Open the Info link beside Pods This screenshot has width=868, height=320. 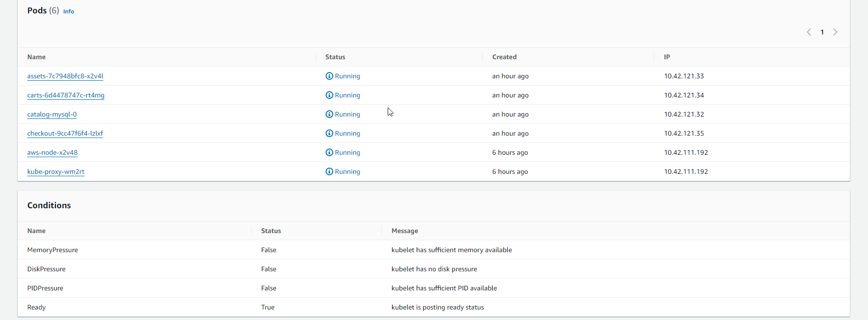(x=69, y=11)
